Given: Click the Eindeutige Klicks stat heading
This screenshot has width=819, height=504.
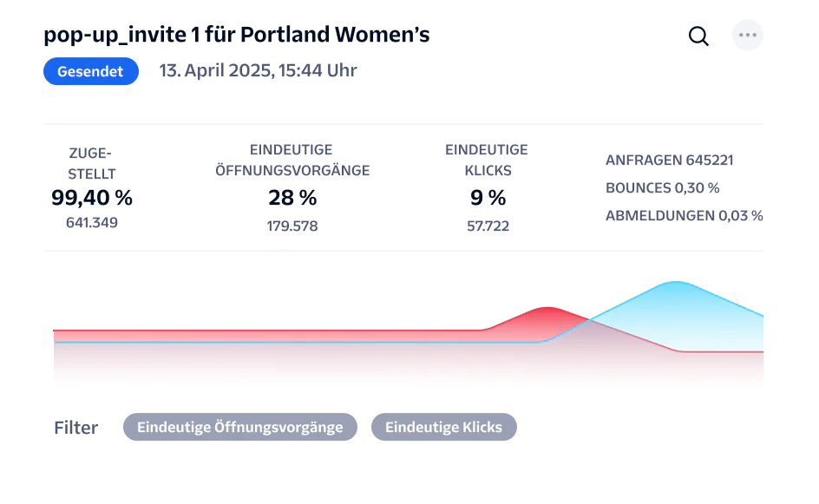Looking at the screenshot, I should [487, 160].
